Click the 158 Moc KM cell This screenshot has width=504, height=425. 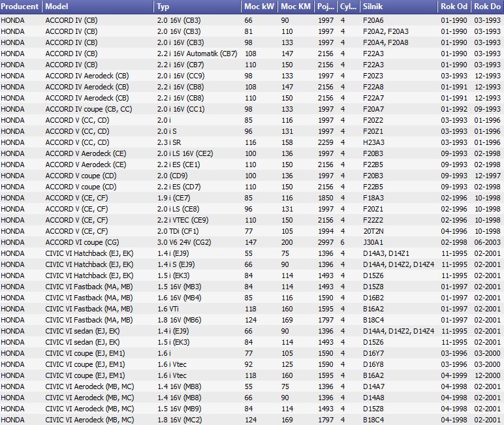tap(287, 142)
